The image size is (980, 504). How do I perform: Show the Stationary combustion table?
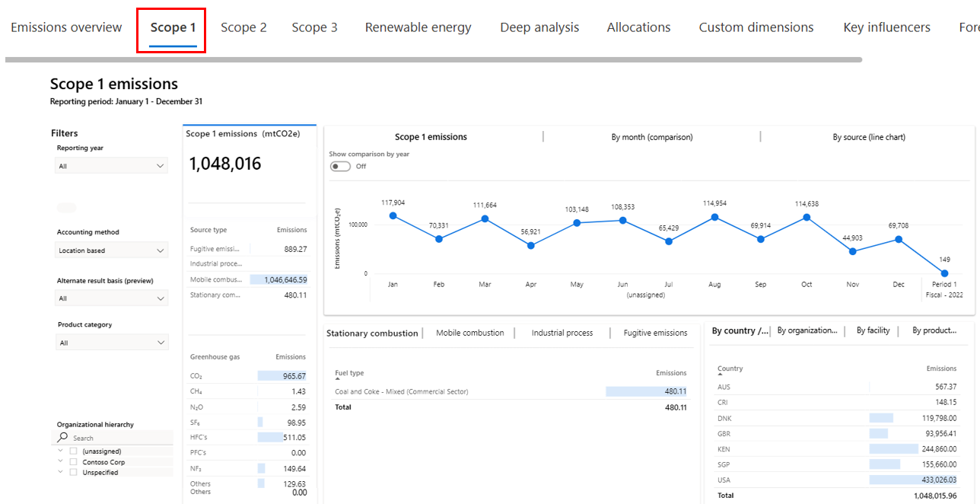pos(372,333)
